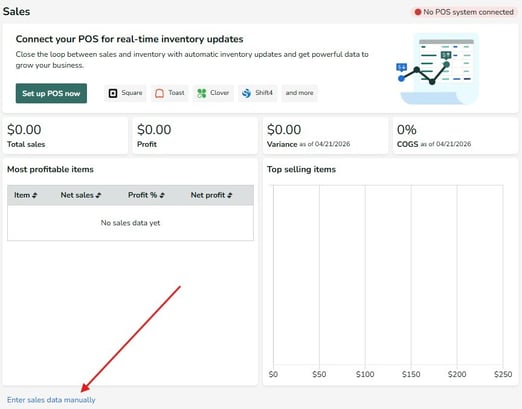Sort table by Item column arrows
This screenshot has height=409, width=522.
tap(34, 195)
